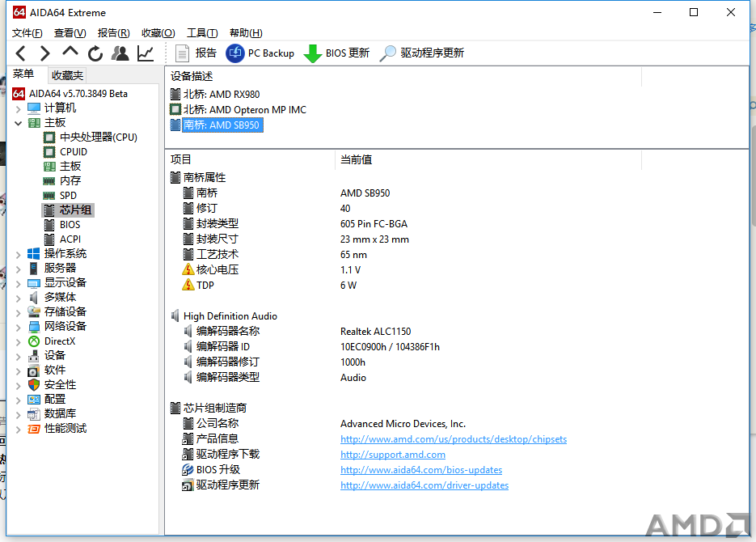756x542 pixels.
Task: Open the graph chart icon in toolbar
Action: coord(145,53)
